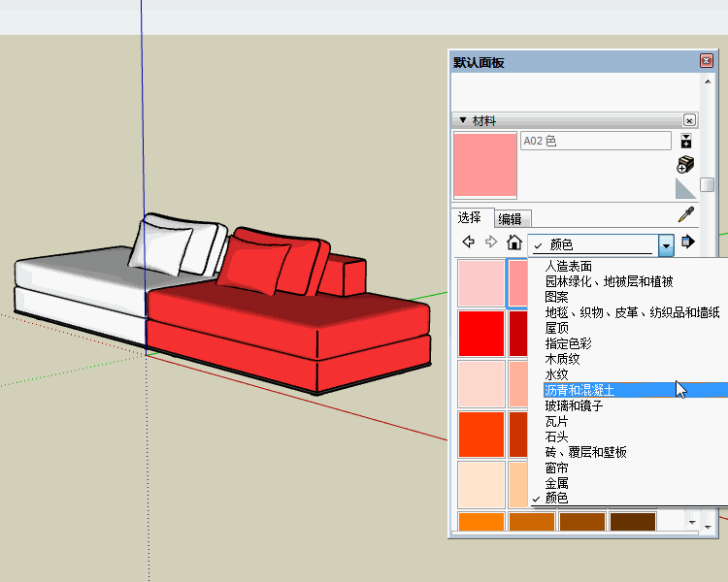Click the forward arrow in materials browser
The height and width of the screenshot is (582, 728).
click(x=491, y=242)
